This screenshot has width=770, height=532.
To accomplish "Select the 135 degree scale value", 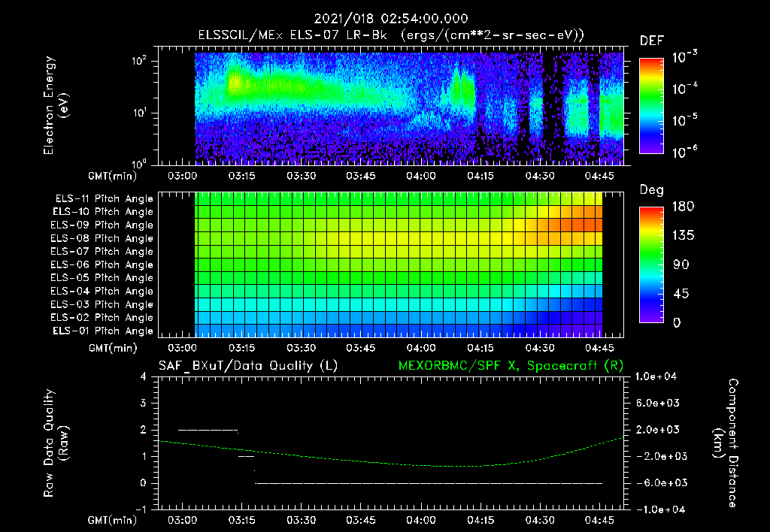I will (684, 235).
